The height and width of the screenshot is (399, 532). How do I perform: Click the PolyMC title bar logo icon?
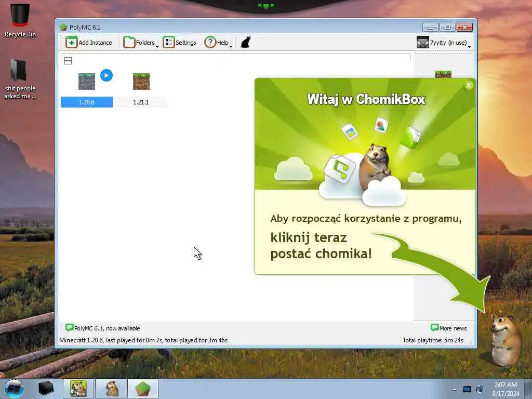(x=63, y=27)
